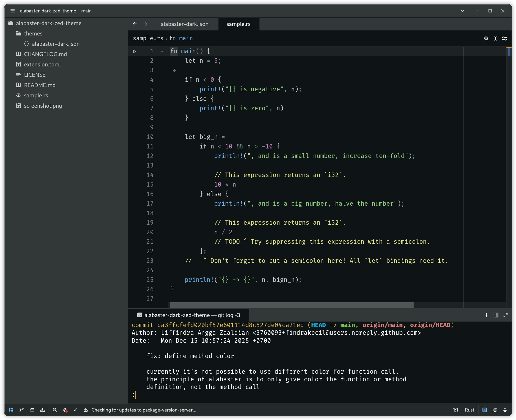Click the code action bolt on line 3
The height and width of the screenshot is (420, 516).
coord(174,71)
